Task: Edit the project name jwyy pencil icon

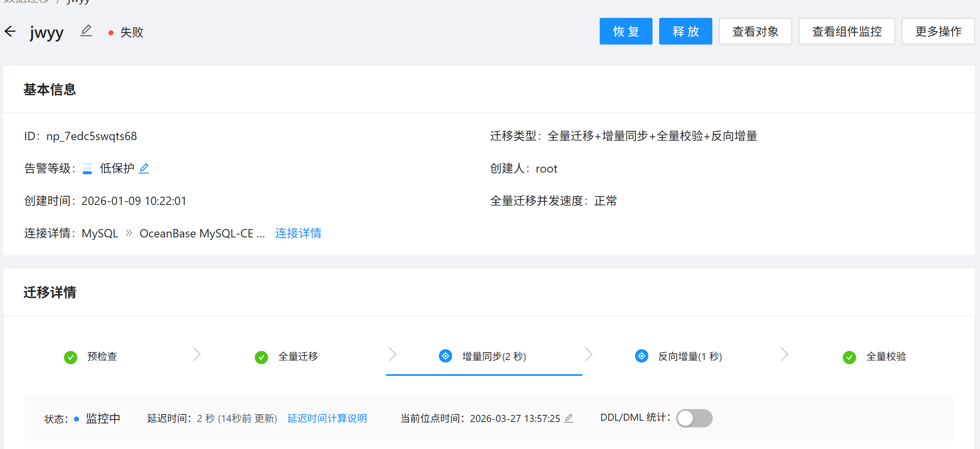Action: point(86,31)
